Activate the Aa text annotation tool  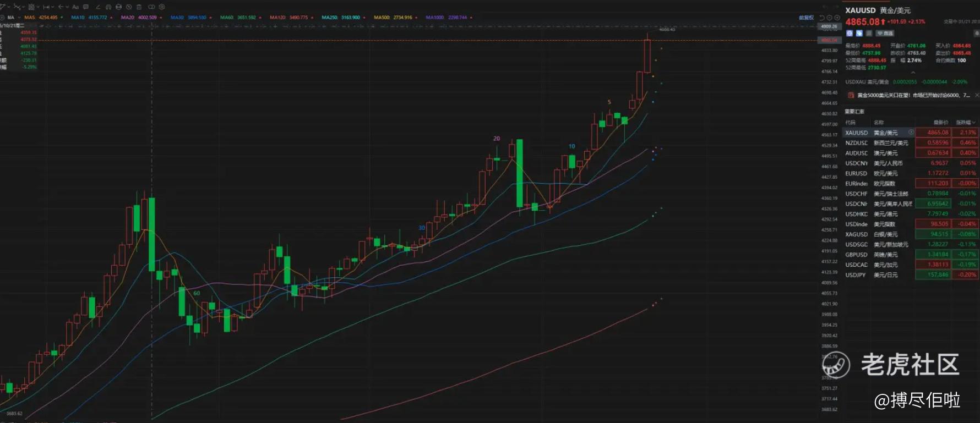[x=75, y=7]
